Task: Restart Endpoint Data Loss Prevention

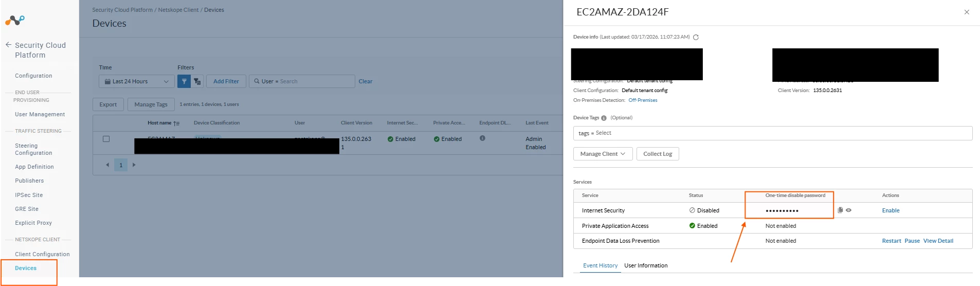Action: [x=892, y=241]
